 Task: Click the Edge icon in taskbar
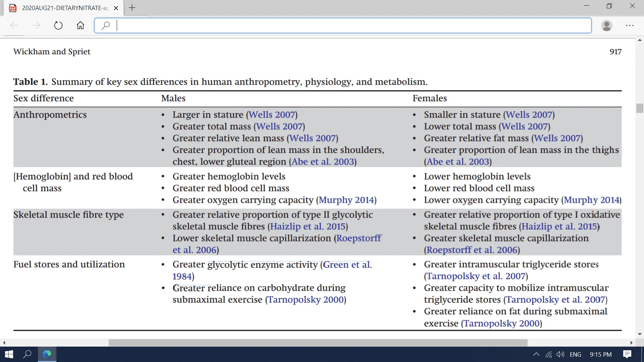47,354
